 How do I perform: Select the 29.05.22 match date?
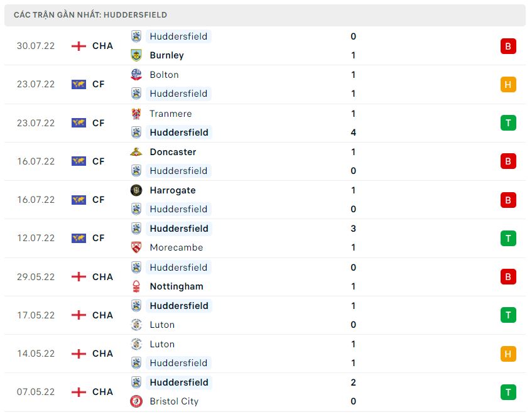(36, 277)
